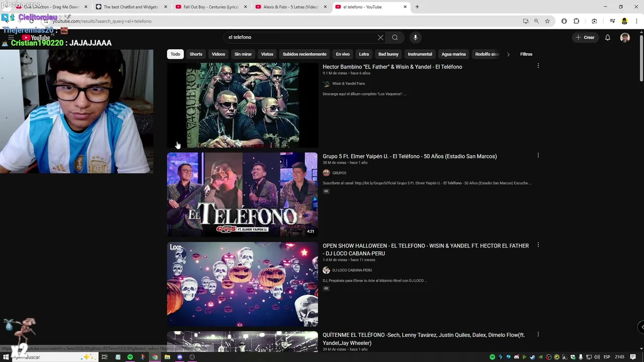644x362 pixels.
Task: Select the Instrumental filter chip
Action: 420,54
